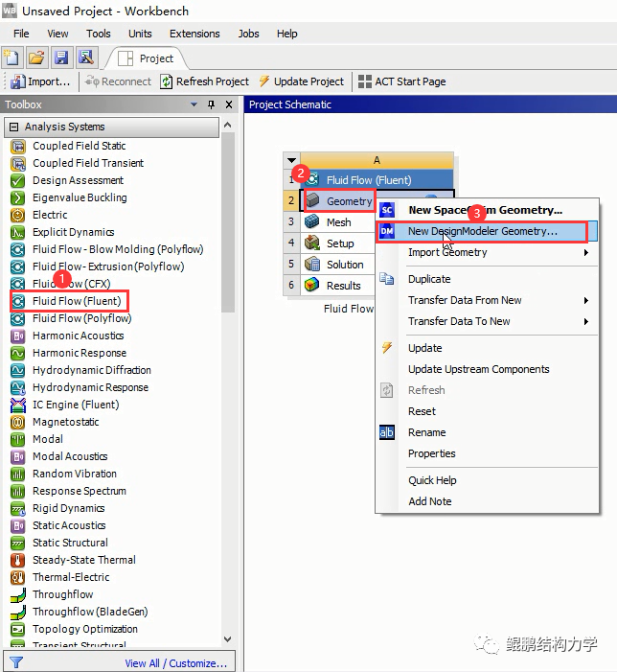This screenshot has width=617, height=672.
Task: Click the Electric system icon
Action: [17, 215]
